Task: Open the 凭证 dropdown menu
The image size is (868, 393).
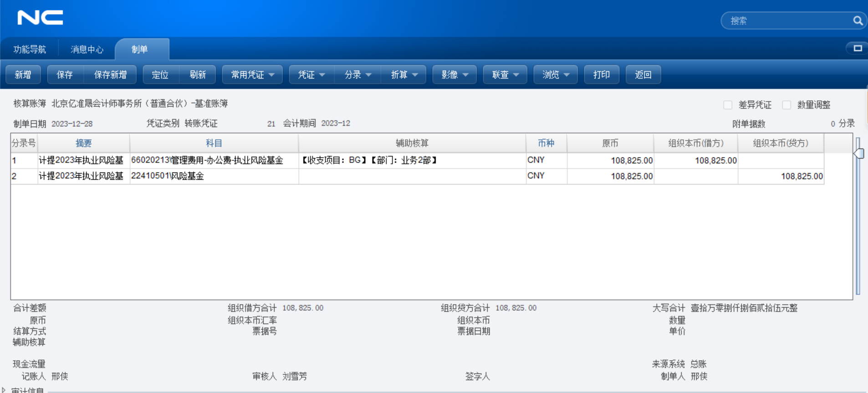Action: (311, 75)
